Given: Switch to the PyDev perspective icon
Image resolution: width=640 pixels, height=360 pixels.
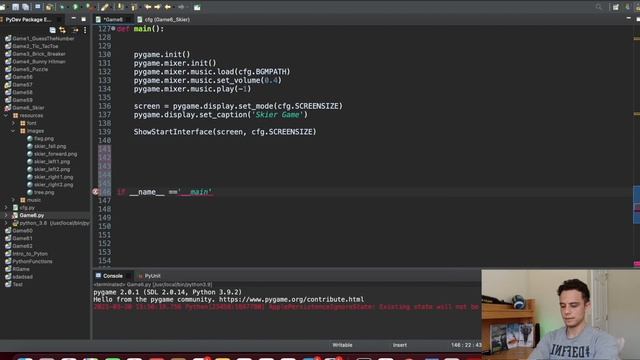Looking at the screenshot, I should (x=628, y=7).
